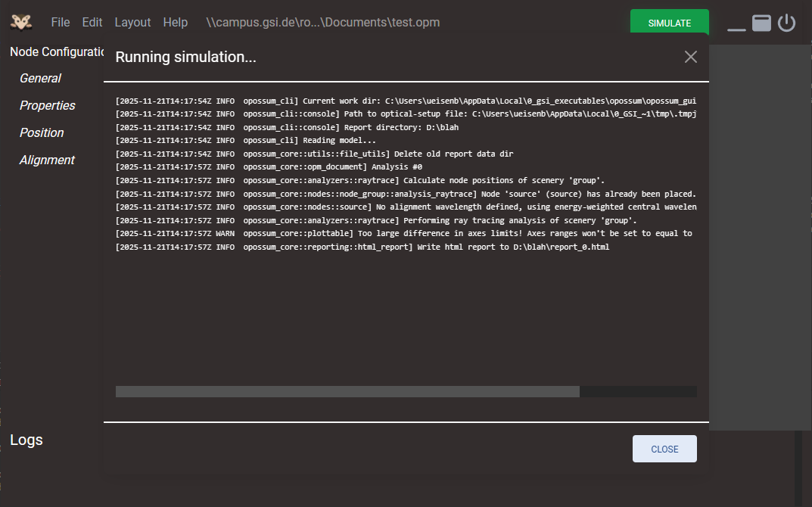Click the 'Write html report' log line
This screenshot has width=812, height=507.
click(362, 247)
